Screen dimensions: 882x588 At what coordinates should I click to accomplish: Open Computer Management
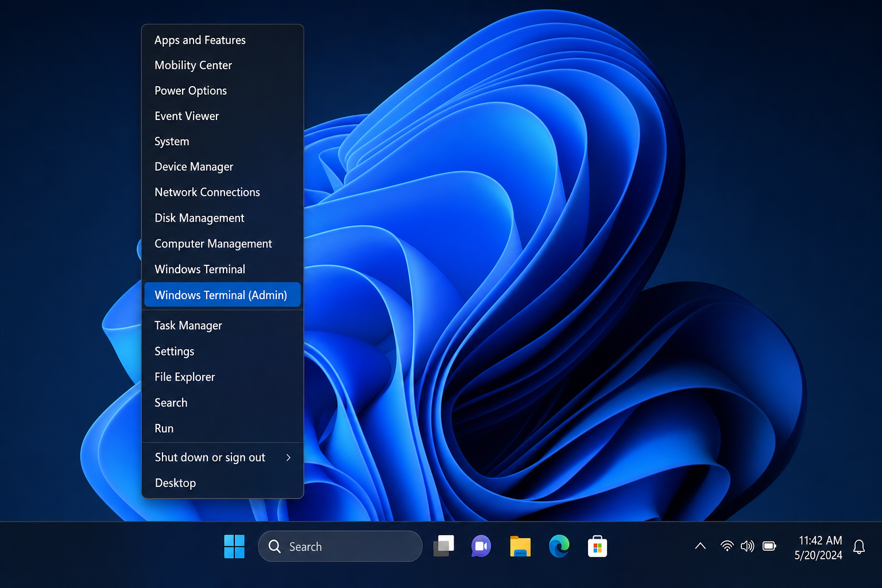tap(222, 243)
